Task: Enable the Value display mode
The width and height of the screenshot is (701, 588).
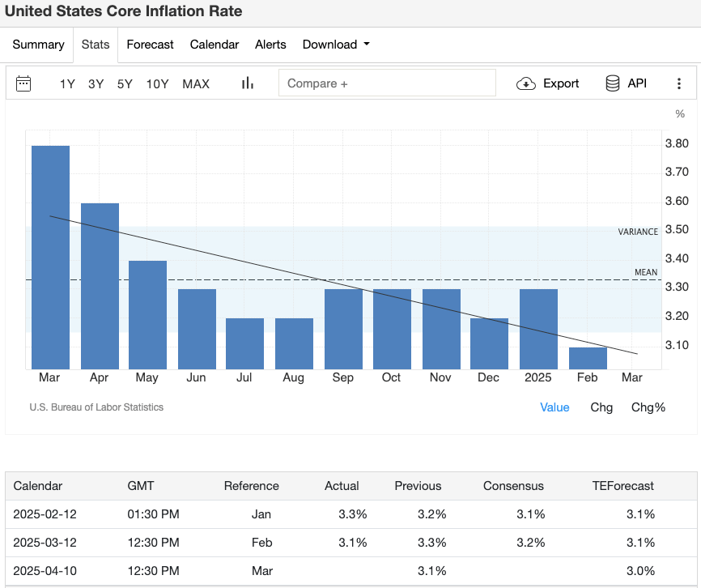Action: pos(554,407)
